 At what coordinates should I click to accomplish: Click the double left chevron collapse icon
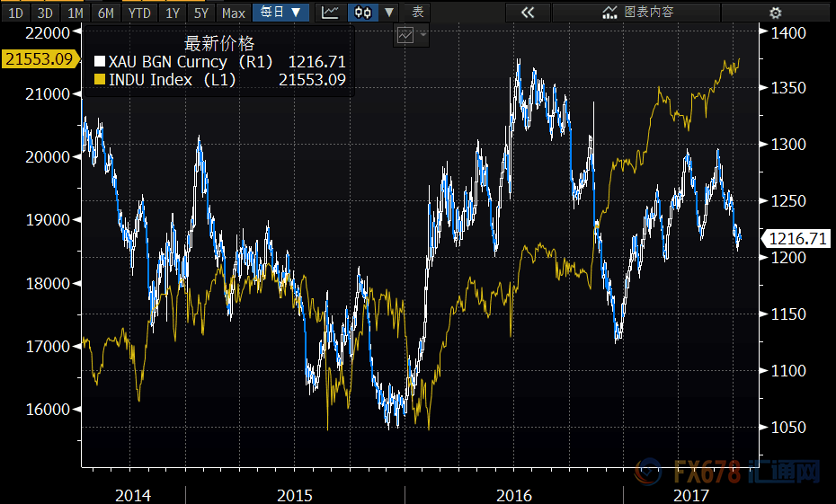[528, 13]
